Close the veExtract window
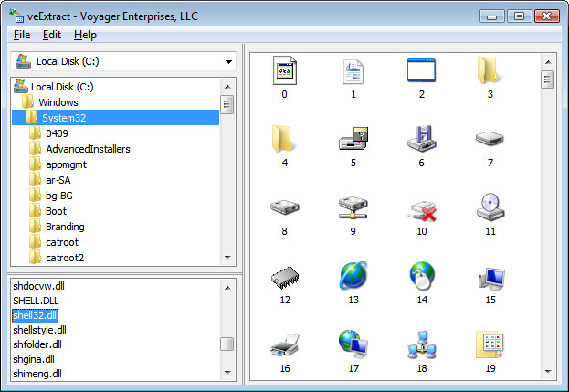This screenshot has width=569, height=392. 547,16
